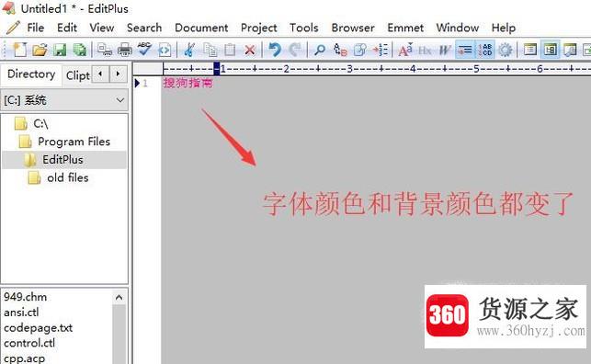Image resolution: width=591 pixels, height=364 pixels.
Task: Save the document with the Save icon
Action: [x=60, y=50]
